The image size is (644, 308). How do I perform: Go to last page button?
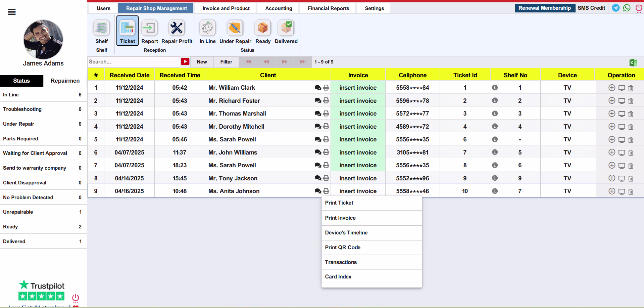pyautogui.click(x=303, y=62)
